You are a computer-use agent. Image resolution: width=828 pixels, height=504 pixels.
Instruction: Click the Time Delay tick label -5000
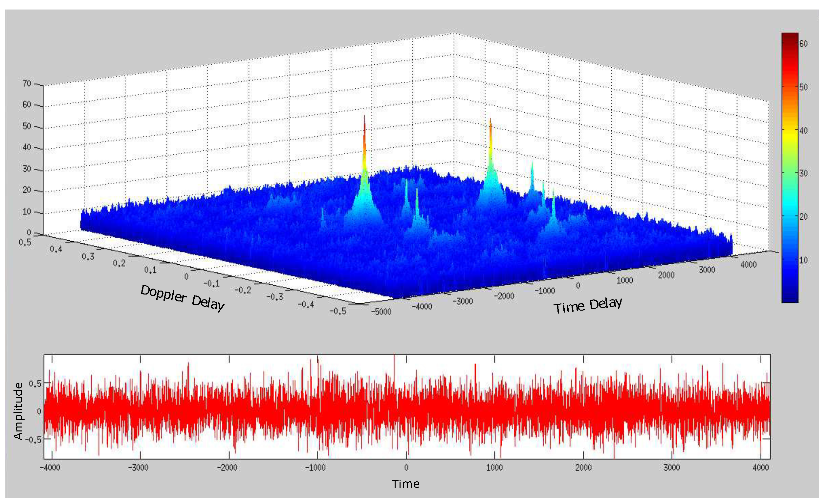tap(381, 312)
